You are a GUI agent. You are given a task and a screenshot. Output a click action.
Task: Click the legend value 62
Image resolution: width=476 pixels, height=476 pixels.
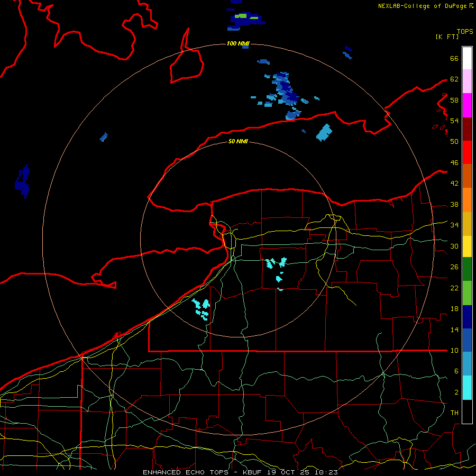tap(454, 79)
